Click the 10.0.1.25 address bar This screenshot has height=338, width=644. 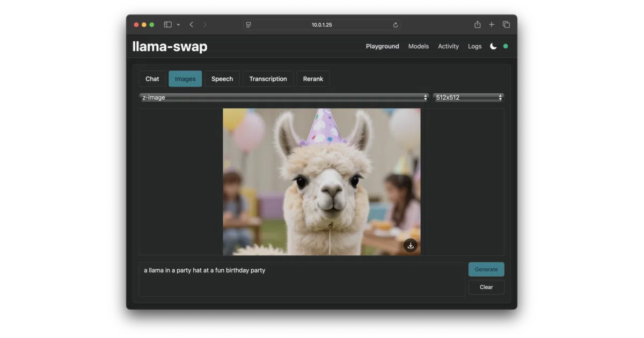(x=321, y=25)
